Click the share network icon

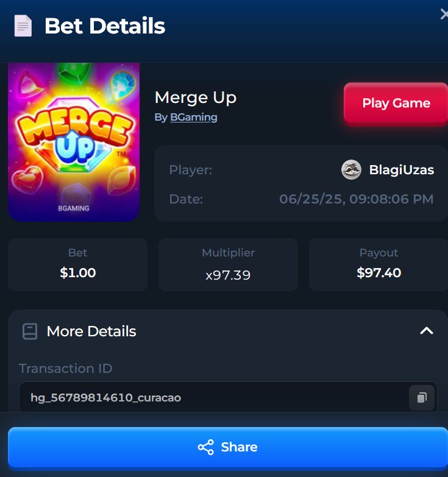point(206,447)
